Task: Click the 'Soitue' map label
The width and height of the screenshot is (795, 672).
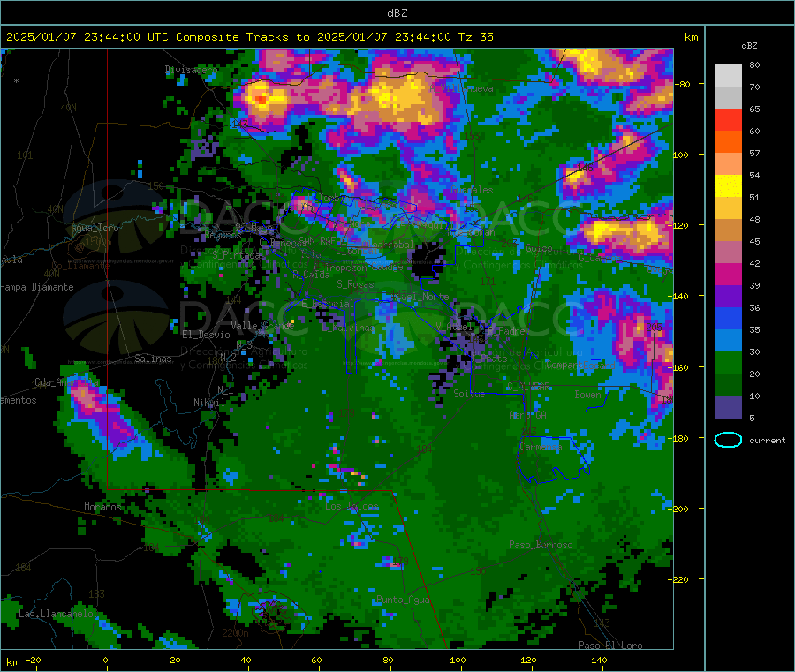Action: [469, 394]
